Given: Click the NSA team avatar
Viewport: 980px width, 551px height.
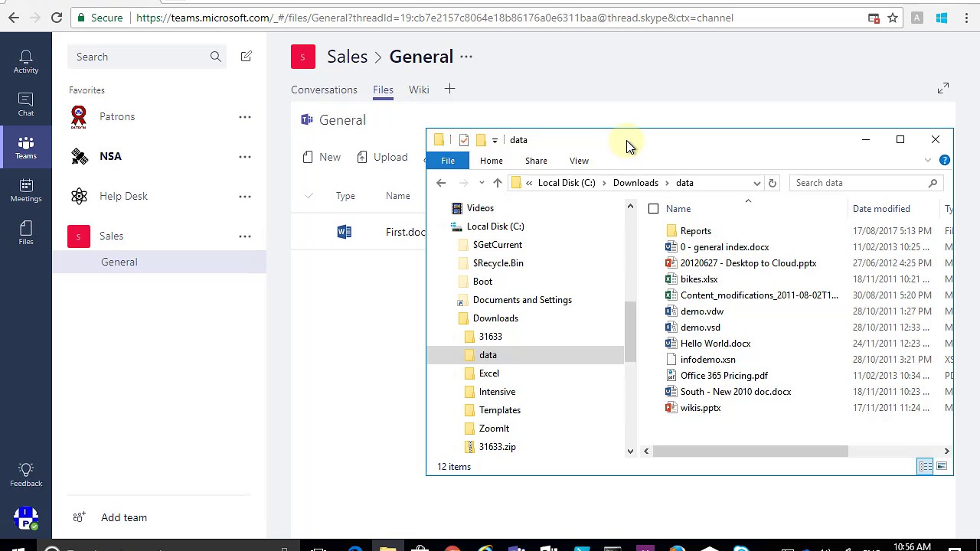Looking at the screenshot, I should click(79, 156).
